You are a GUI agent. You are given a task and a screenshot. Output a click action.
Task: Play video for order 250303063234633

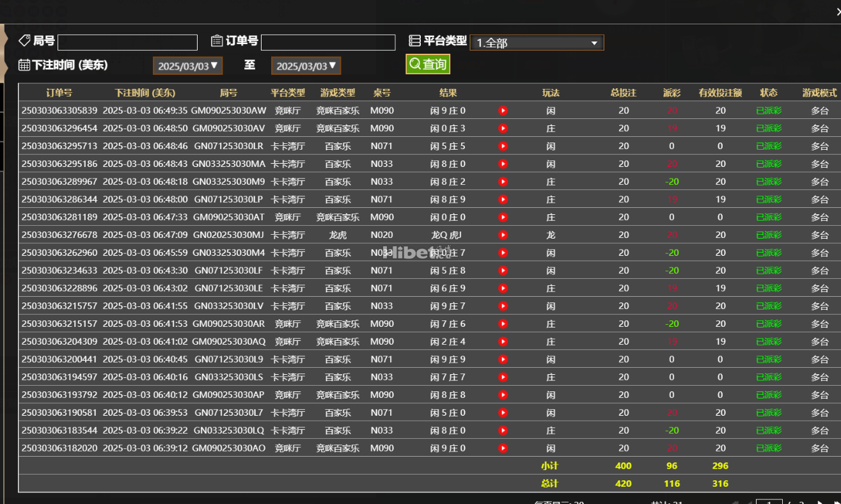point(503,271)
